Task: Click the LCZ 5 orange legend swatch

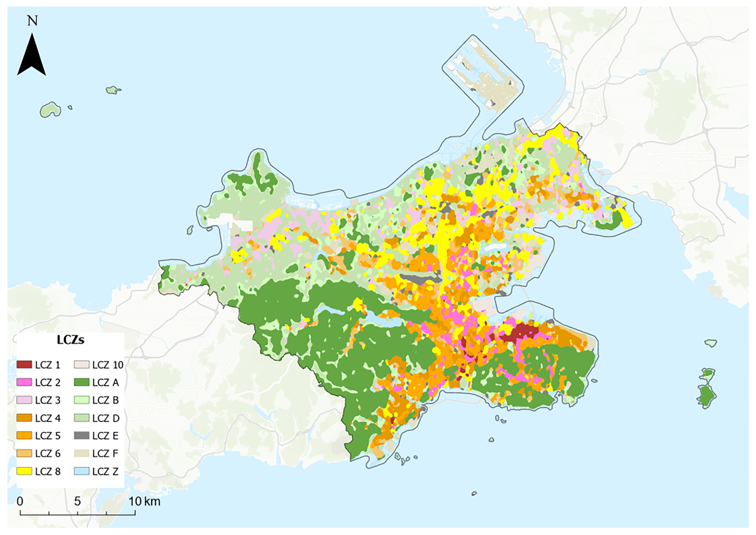Action: click(24, 436)
